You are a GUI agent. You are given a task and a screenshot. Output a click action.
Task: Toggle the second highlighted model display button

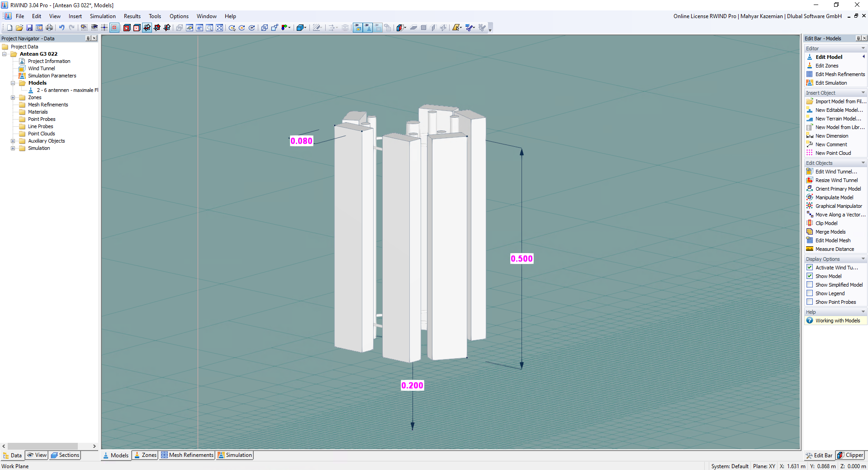(x=368, y=28)
